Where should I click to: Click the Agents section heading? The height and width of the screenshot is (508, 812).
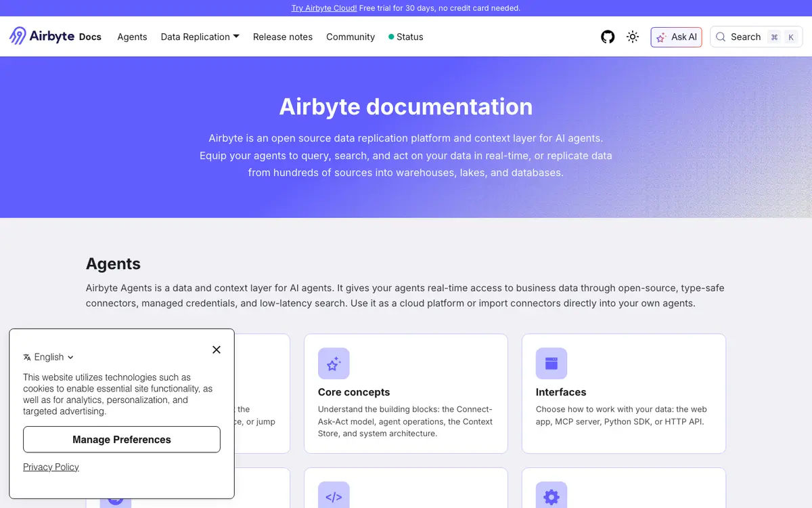point(113,264)
